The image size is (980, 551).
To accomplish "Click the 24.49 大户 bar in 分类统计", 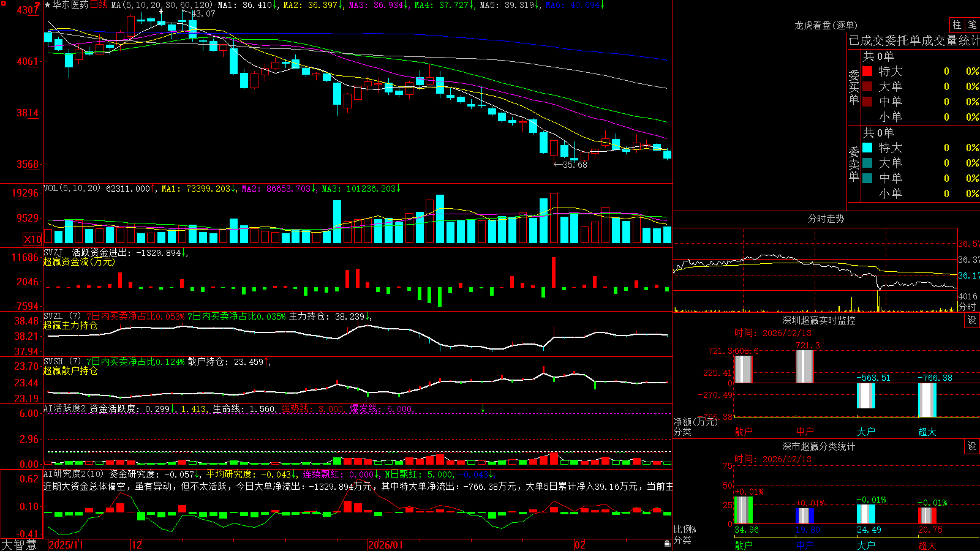I will point(866,514).
